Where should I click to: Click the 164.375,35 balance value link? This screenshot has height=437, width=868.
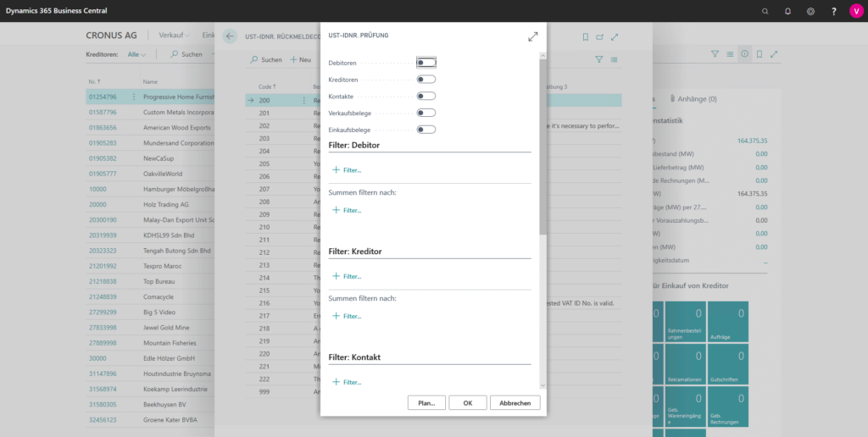tap(753, 141)
